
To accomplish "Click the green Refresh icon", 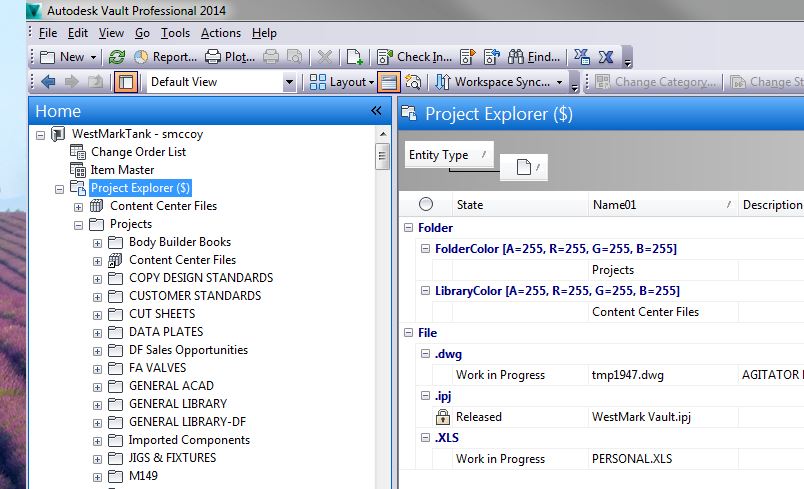I will [117, 57].
